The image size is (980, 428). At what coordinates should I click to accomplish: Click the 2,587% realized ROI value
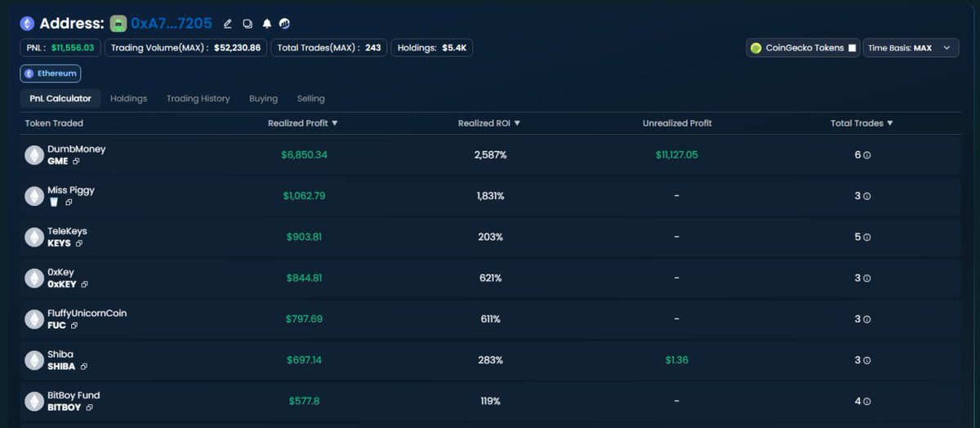tap(490, 155)
